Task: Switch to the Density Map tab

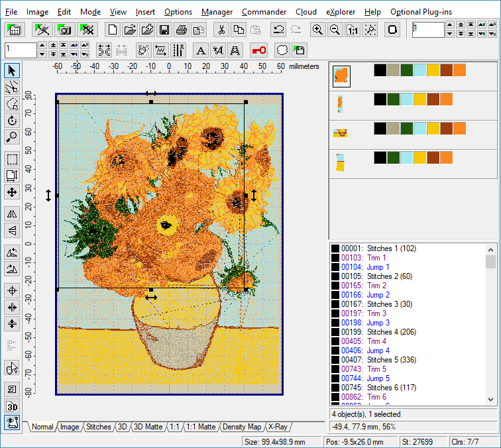Action: coord(241,427)
